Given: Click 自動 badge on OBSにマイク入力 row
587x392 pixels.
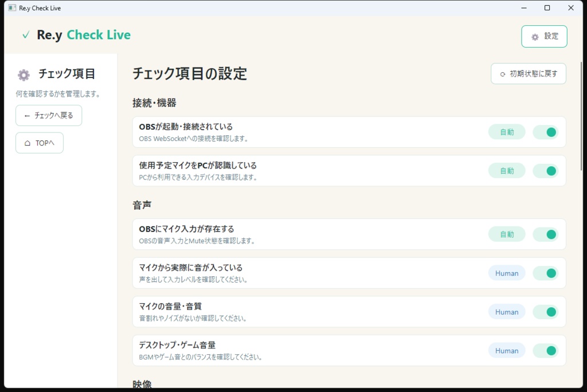Looking at the screenshot, I should point(507,234).
